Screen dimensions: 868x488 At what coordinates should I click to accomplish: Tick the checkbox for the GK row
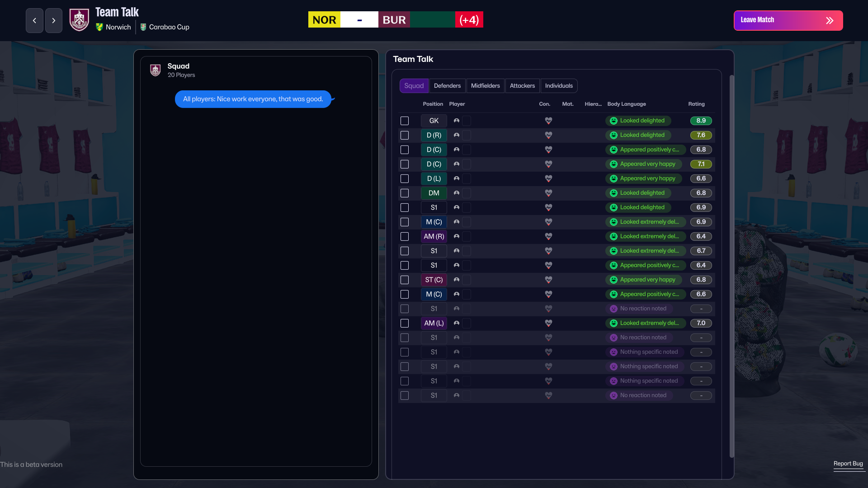click(405, 121)
